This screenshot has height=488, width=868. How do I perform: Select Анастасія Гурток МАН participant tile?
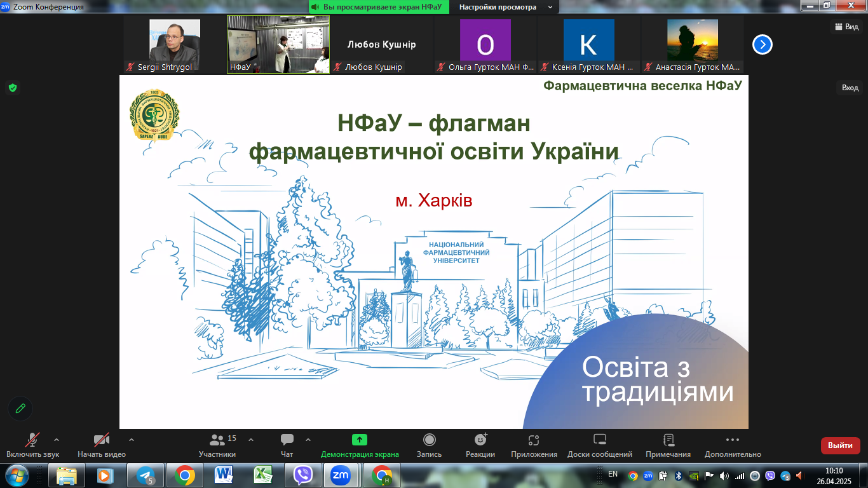[692, 44]
